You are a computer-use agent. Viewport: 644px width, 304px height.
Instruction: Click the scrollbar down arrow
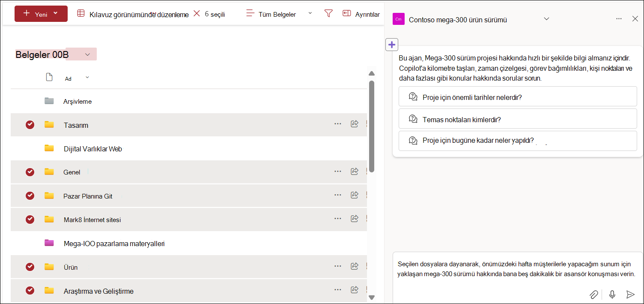(x=372, y=297)
